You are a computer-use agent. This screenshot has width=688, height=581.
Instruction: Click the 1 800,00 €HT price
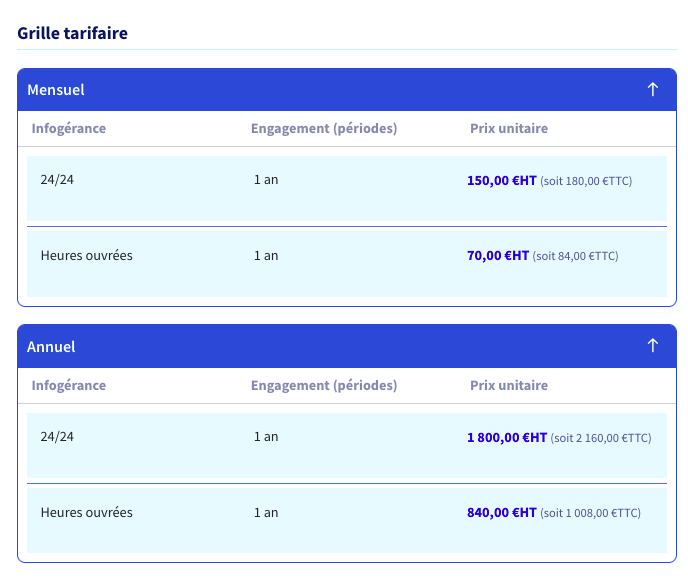(x=507, y=438)
